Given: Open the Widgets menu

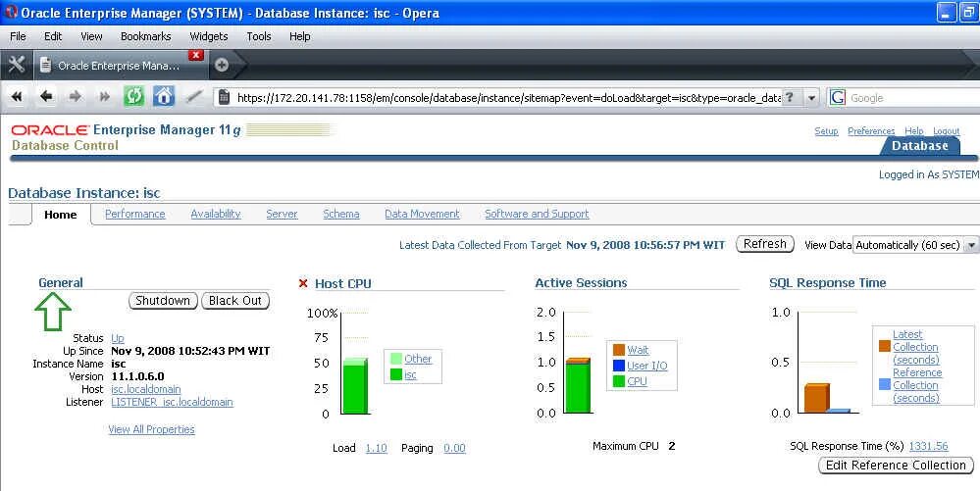Looking at the screenshot, I should tap(209, 36).
